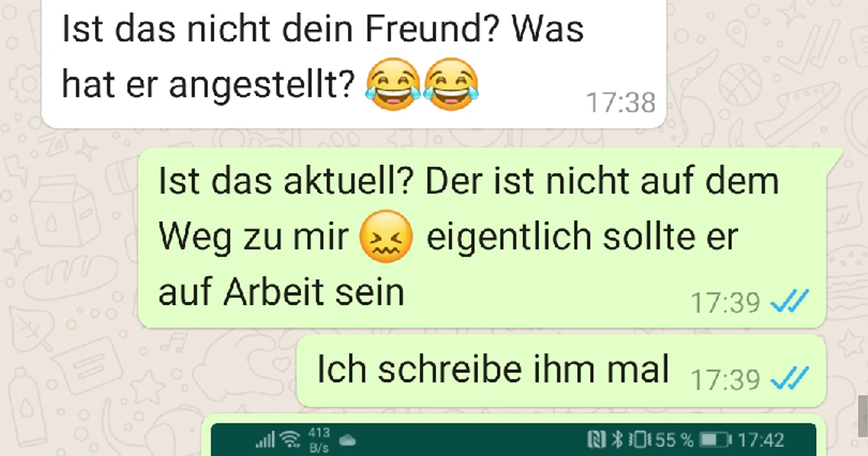
Task: Click the vibrate mode icon
Action: click(639, 440)
